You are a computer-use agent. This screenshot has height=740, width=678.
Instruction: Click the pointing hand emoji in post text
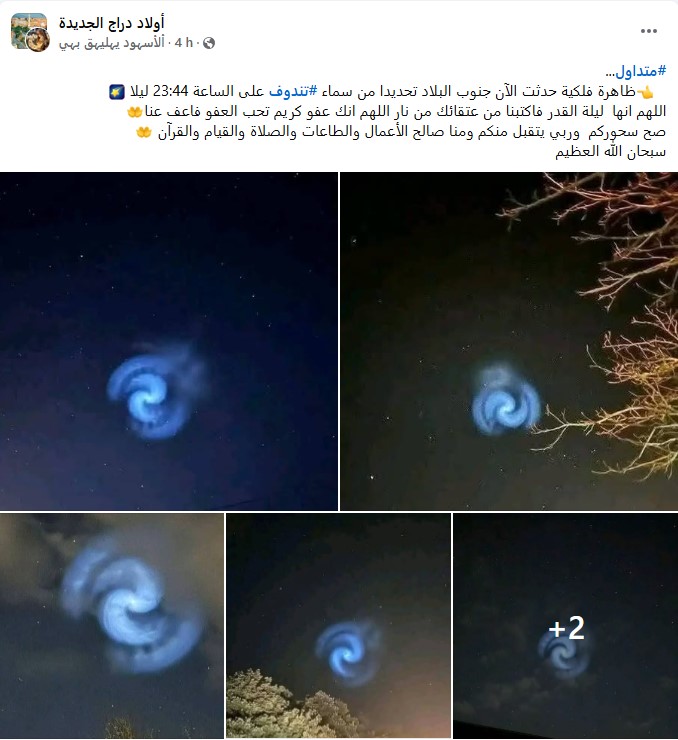646,92
